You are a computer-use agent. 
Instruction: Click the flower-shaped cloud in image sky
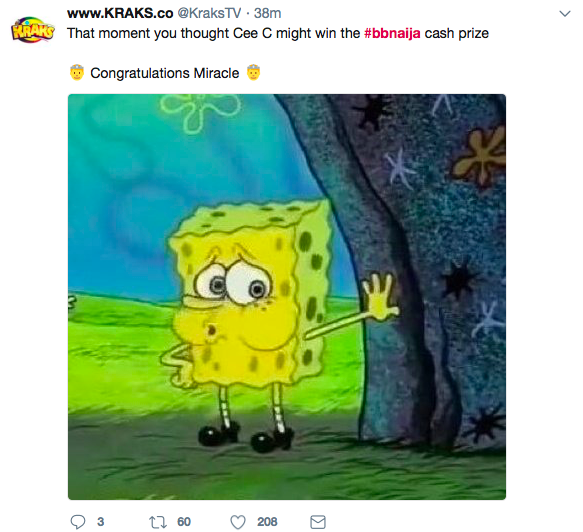point(201,112)
